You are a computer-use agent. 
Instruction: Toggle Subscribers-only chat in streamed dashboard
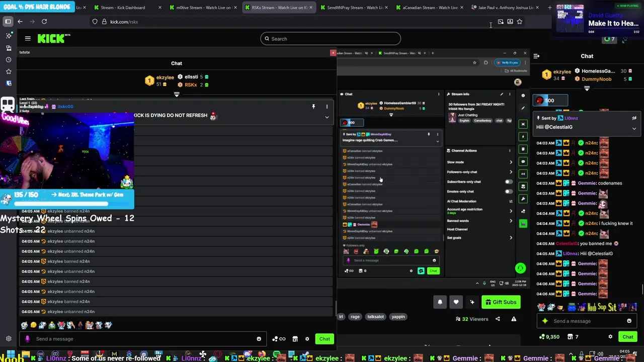coord(509,182)
